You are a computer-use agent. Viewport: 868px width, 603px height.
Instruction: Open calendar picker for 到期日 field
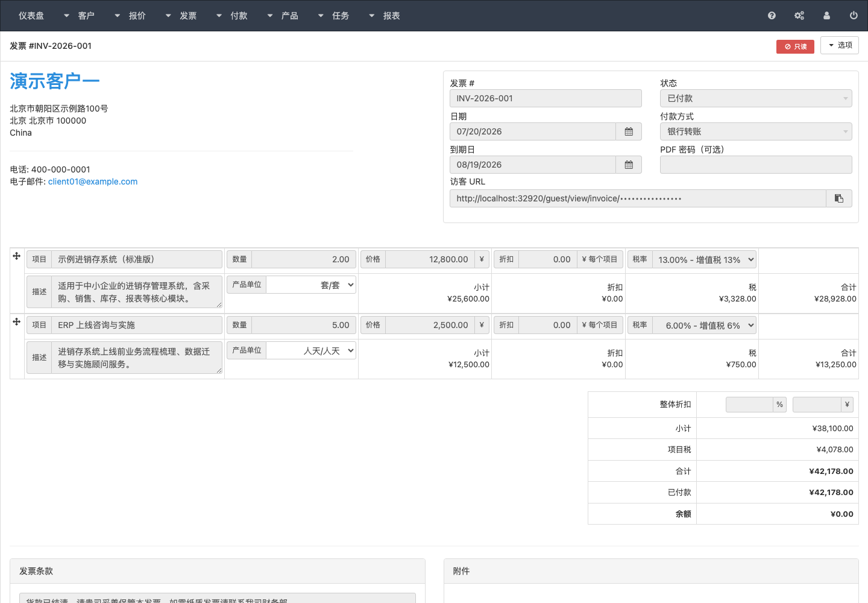pos(629,165)
